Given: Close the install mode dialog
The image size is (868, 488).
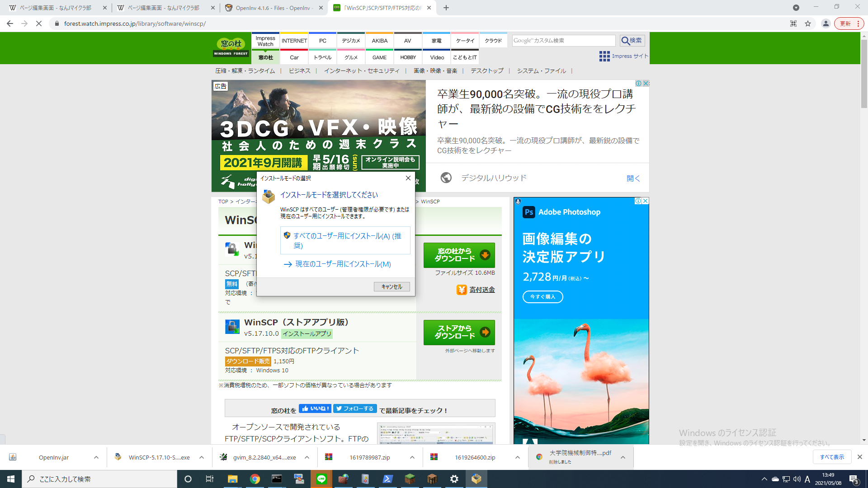Looking at the screenshot, I should pyautogui.click(x=408, y=178).
